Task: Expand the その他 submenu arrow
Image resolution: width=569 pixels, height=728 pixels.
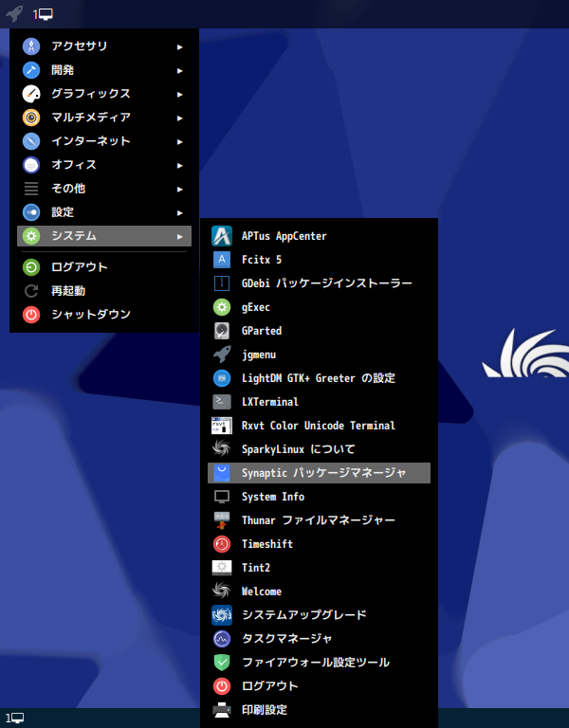Action: tap(180, 189)
